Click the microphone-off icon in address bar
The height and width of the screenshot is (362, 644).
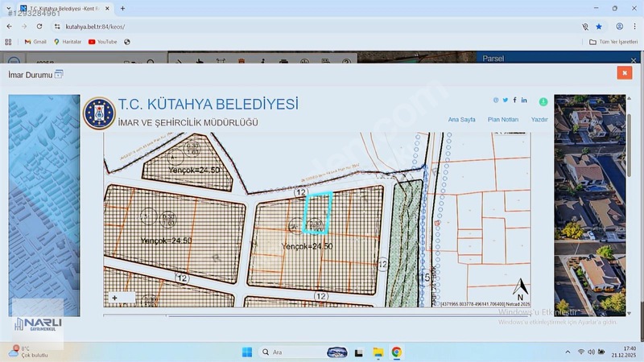coord(585,27)
